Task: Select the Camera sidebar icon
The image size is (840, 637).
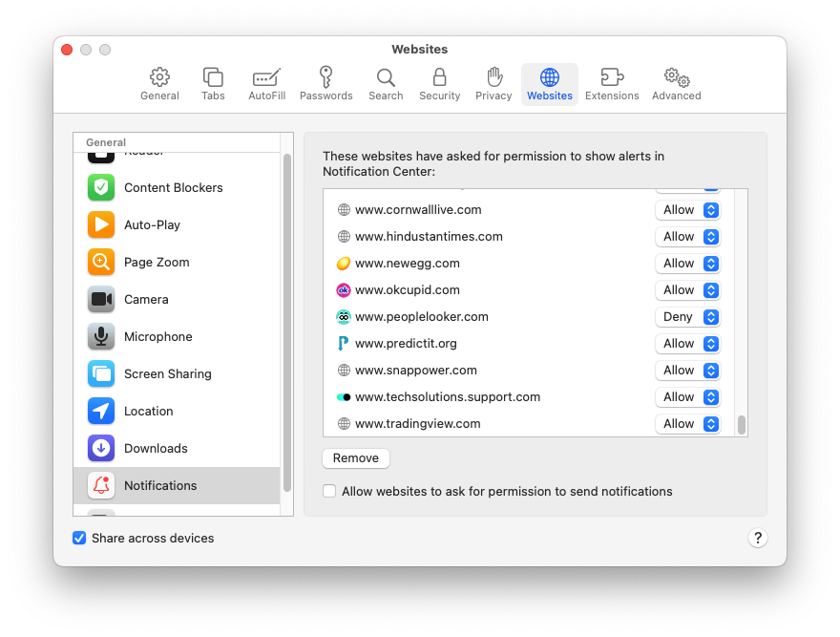Action: pos(101,299)
